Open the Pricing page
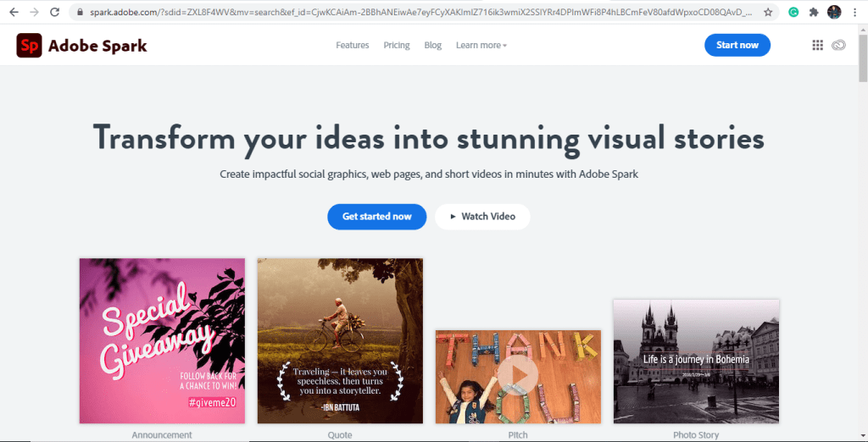The height and width of the screenshot is (442, 868). point(396,46)
